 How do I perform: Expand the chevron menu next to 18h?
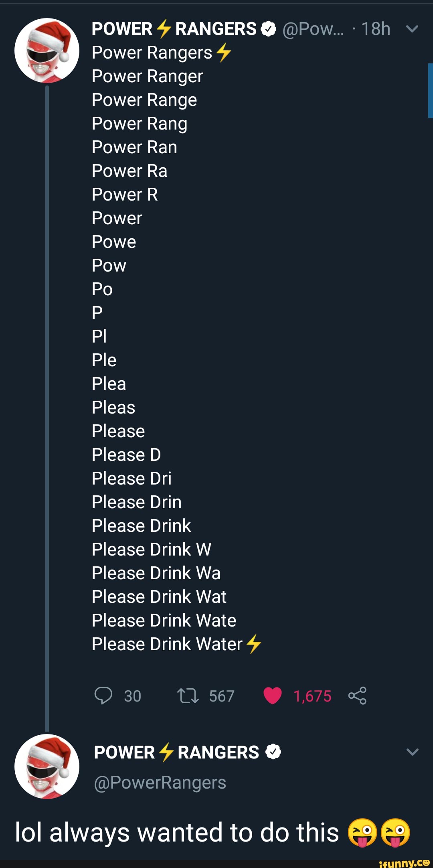click(412, 29)
